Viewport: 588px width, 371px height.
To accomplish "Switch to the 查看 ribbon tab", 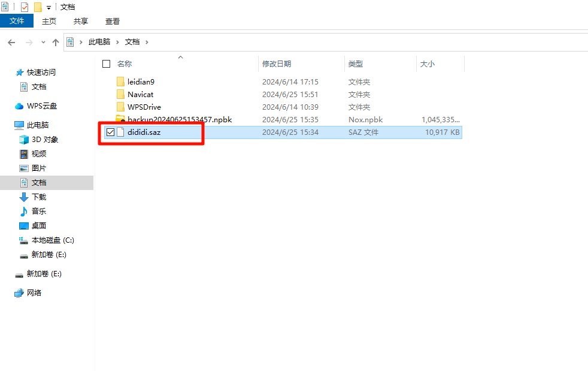I will click(x=113, y=21).
